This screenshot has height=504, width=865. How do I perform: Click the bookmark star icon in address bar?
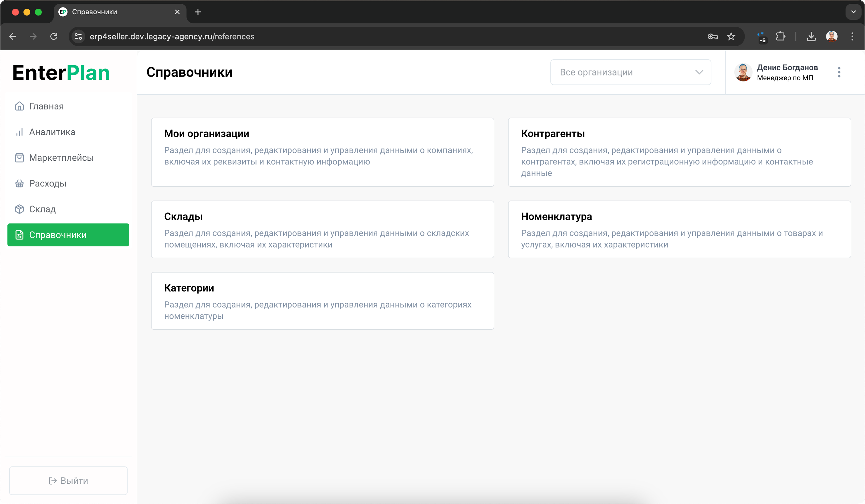[731, 36]
